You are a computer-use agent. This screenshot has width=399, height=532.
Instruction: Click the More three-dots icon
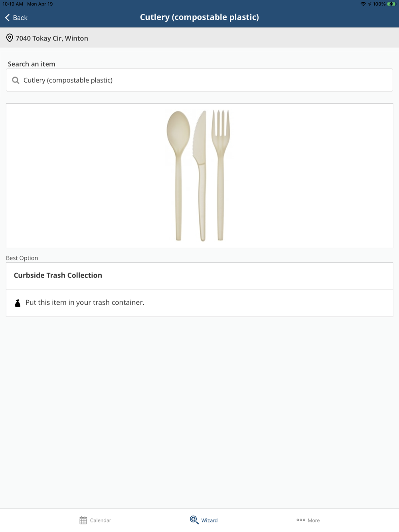pos(301,520)
